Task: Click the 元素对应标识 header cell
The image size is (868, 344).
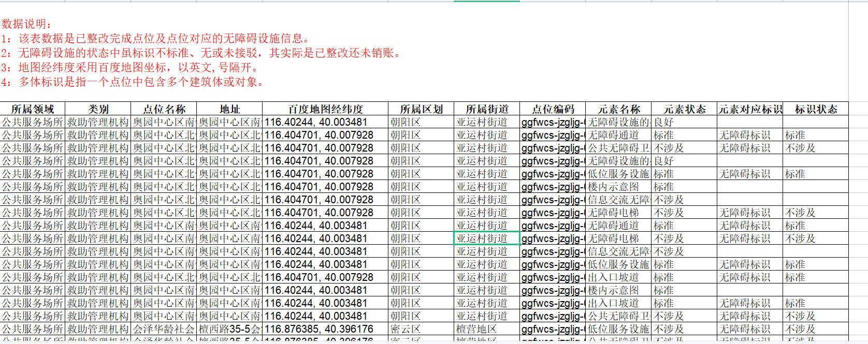Action: (x=750, y=109)
